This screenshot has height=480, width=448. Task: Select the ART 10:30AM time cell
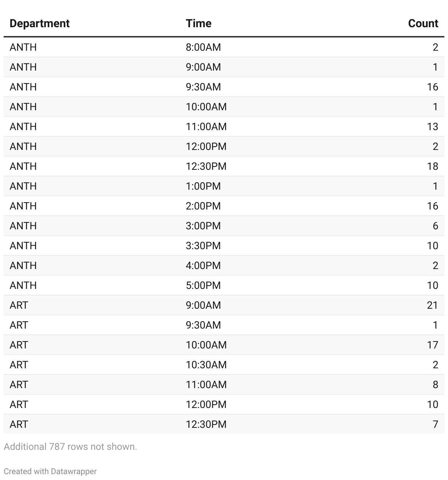click(x=206, y=365)
